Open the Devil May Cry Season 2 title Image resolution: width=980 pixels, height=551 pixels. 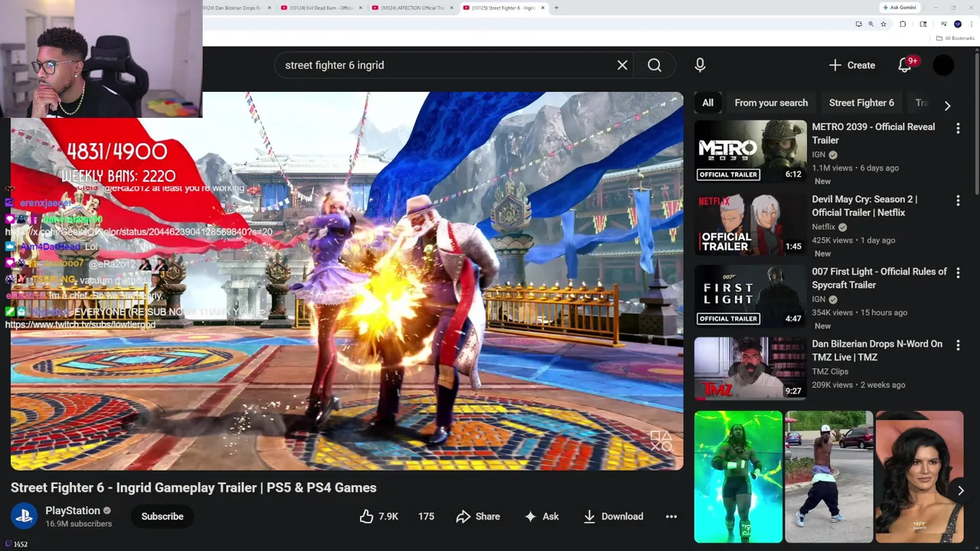coord(864,206)
